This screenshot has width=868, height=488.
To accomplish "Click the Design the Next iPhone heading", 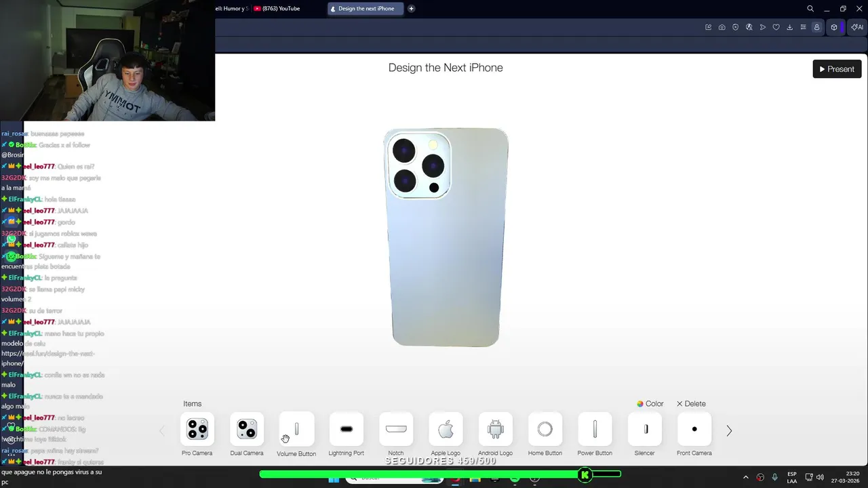I will pos(446,68).
